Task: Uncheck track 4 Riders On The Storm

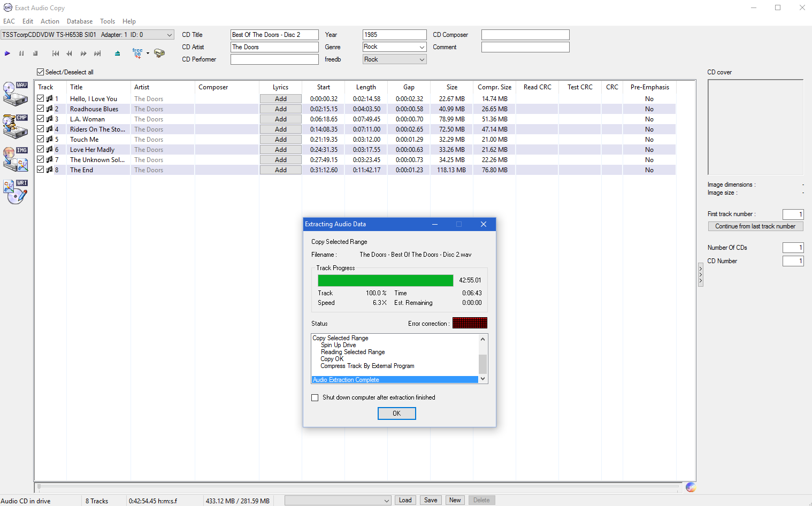Action: (x=40, y=129)
